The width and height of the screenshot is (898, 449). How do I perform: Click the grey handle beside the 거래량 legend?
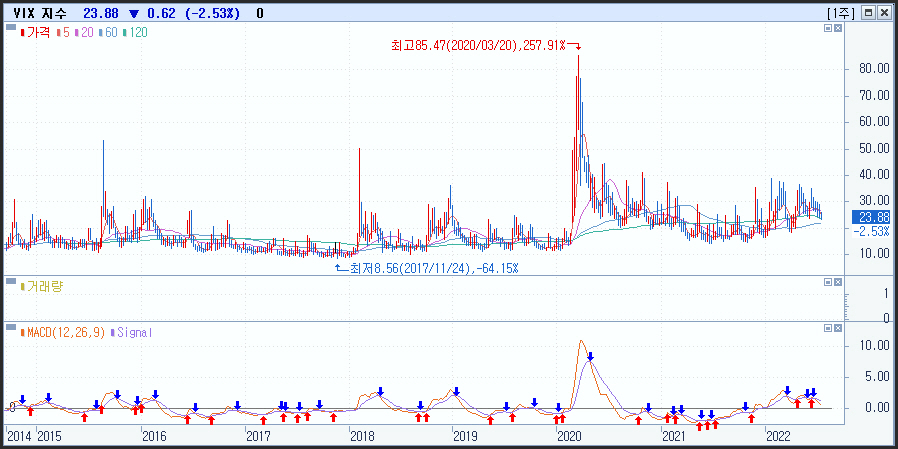coord(10,281)
